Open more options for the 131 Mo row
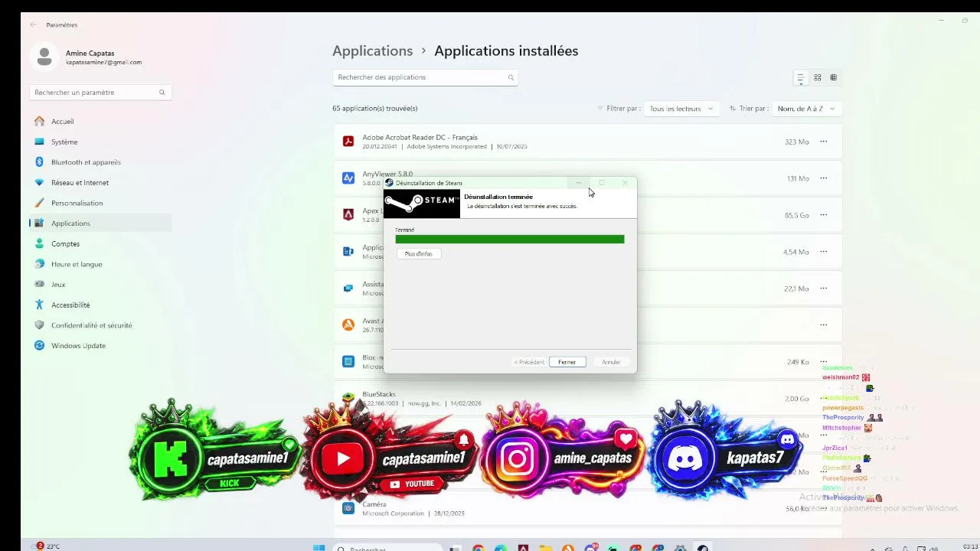This screenshot has height=551, width=980. (824, 178)
